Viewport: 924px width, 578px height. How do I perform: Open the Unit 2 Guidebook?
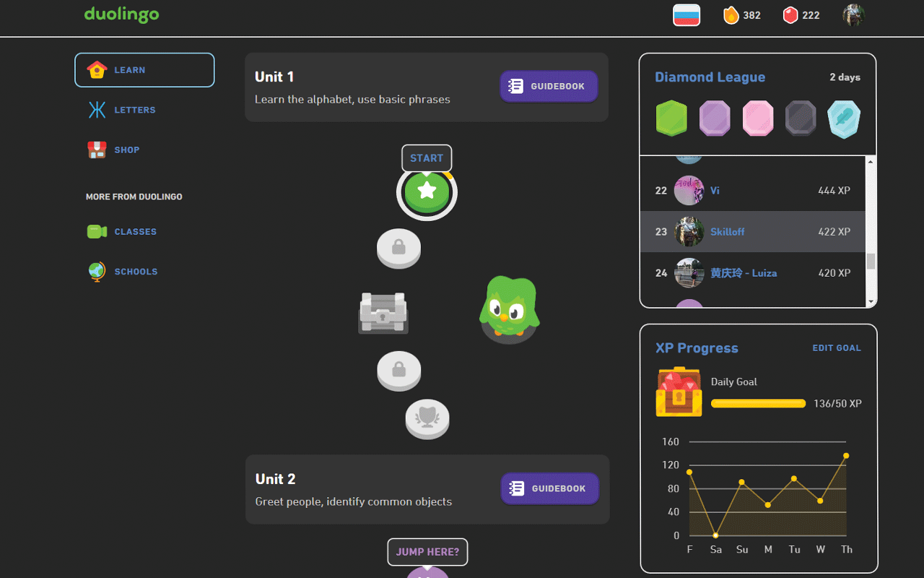[x=550, y=489]
